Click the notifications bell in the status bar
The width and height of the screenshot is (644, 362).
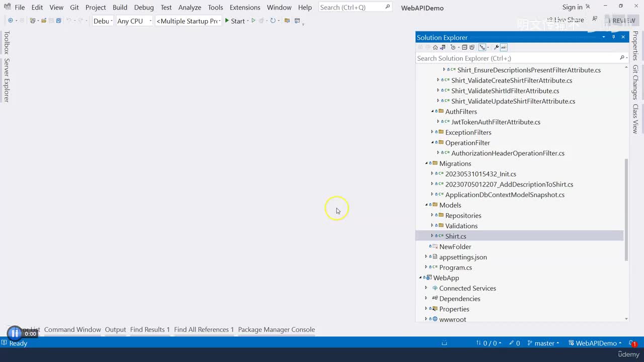point(632,343)
